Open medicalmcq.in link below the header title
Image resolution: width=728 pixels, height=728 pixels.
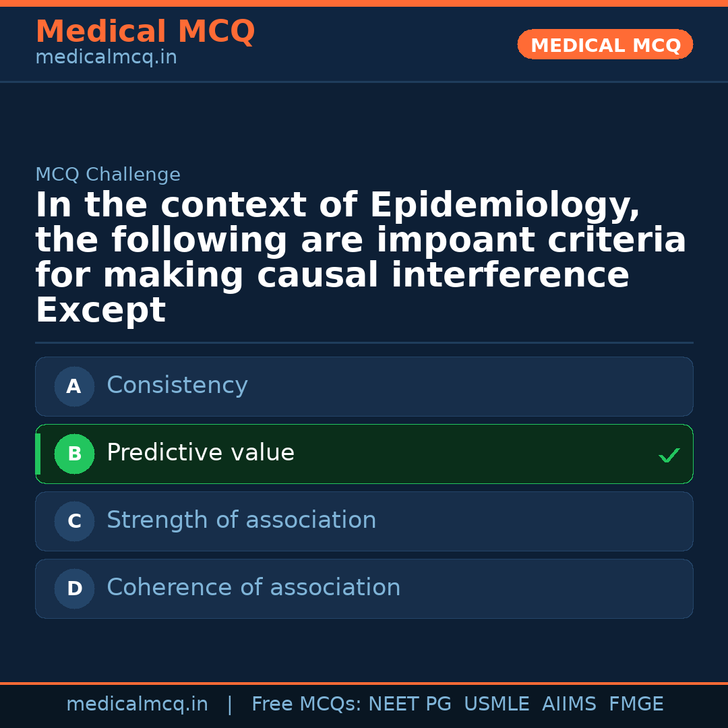point(106,58)
